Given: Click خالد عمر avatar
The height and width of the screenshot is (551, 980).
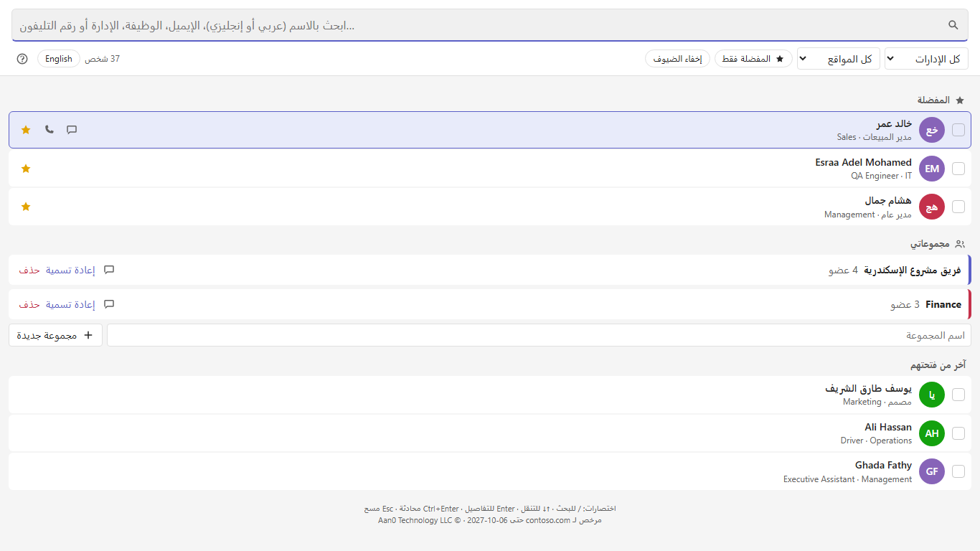Looking at the screenshot, I should (932, 130).
